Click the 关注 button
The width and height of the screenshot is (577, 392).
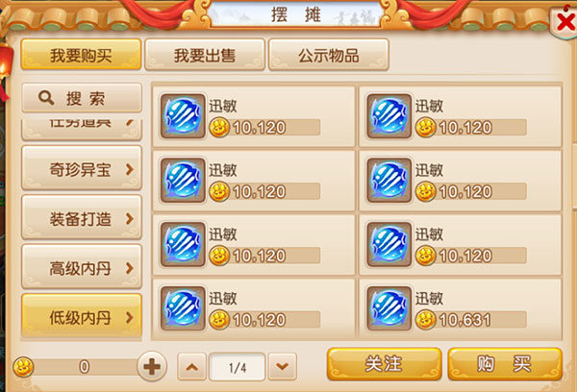[x=384, y=364]
